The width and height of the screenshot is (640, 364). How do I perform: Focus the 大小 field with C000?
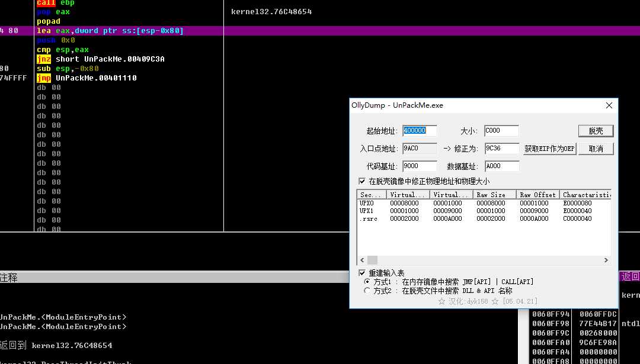502,130
